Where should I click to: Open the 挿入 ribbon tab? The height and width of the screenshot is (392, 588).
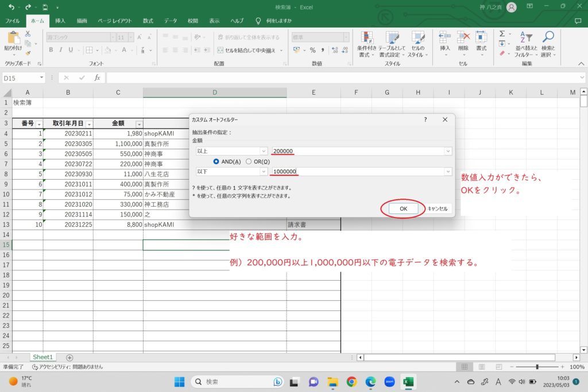(60, 21)
